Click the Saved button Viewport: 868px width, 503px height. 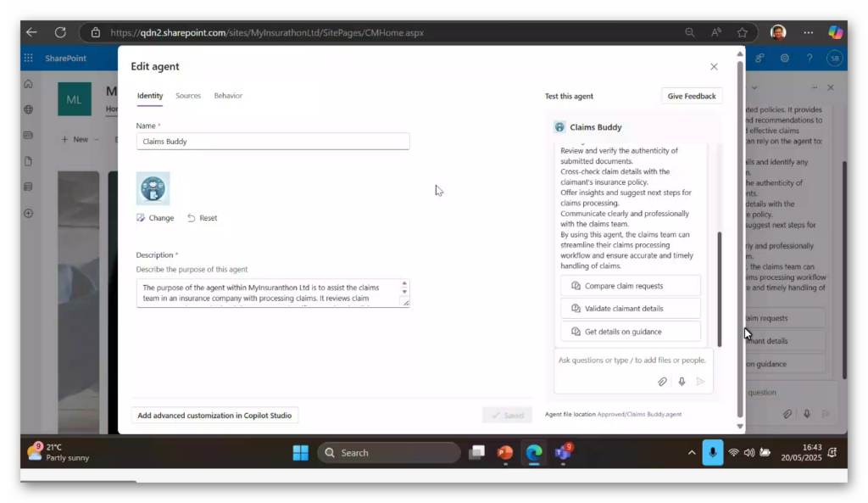click(x=507, y=415)
